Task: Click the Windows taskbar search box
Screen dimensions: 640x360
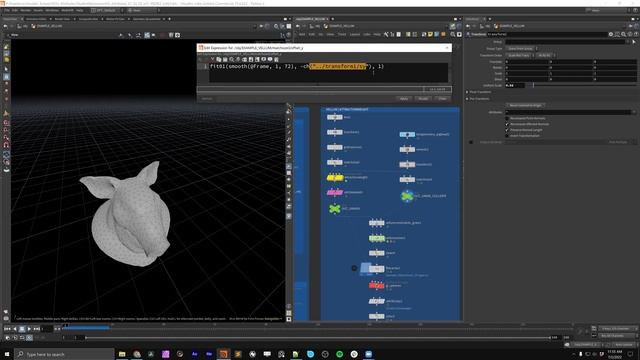Action: 64,354
